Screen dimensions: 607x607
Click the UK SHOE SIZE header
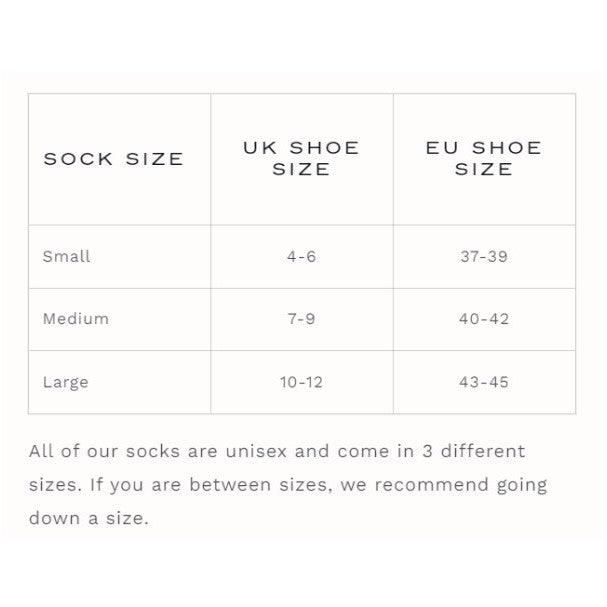tap(301, 159)
